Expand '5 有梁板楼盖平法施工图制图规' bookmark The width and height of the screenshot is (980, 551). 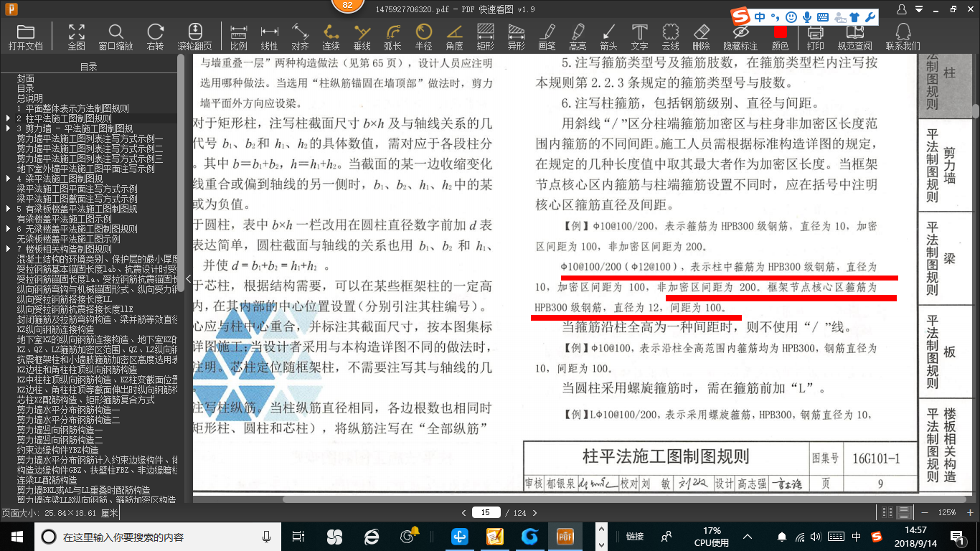pyautogui.click(x=9, y=209)
